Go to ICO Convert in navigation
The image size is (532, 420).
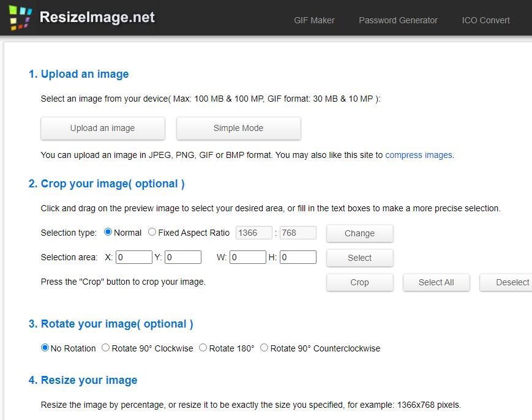click(x=485, y=20)
